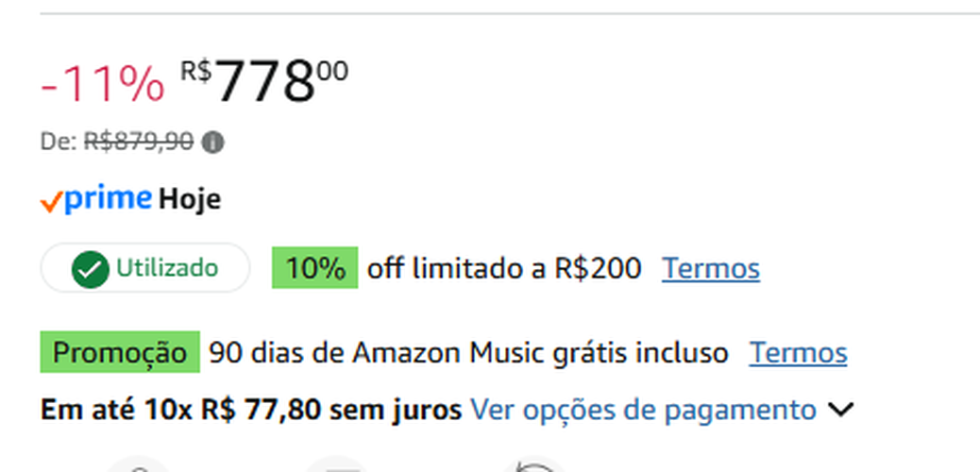Click the first circular icon in the bottom row
The height and width of the screenshot is (472, 980).
click(139, 466)
